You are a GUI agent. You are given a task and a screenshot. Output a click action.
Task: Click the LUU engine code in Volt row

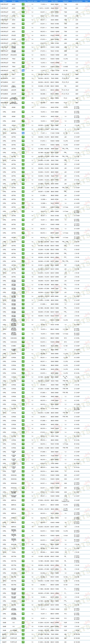click(x=77, y=70)
